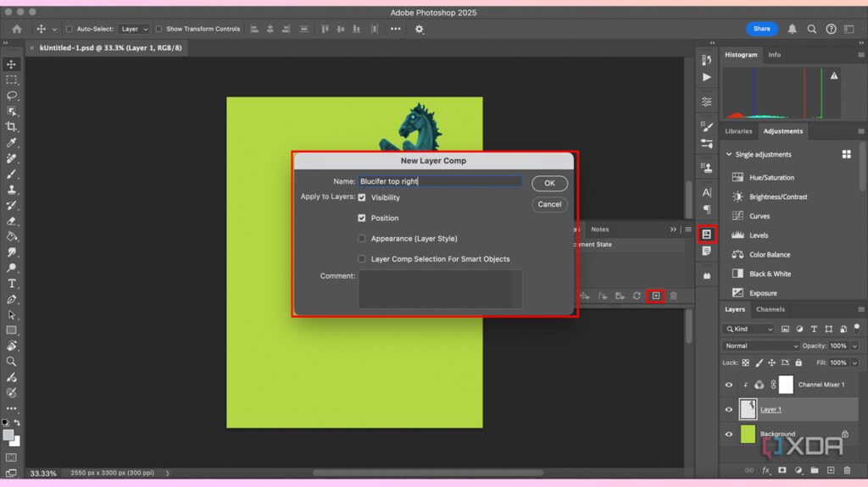
Task: Select the Eraser tool
Action: point(11,221)
